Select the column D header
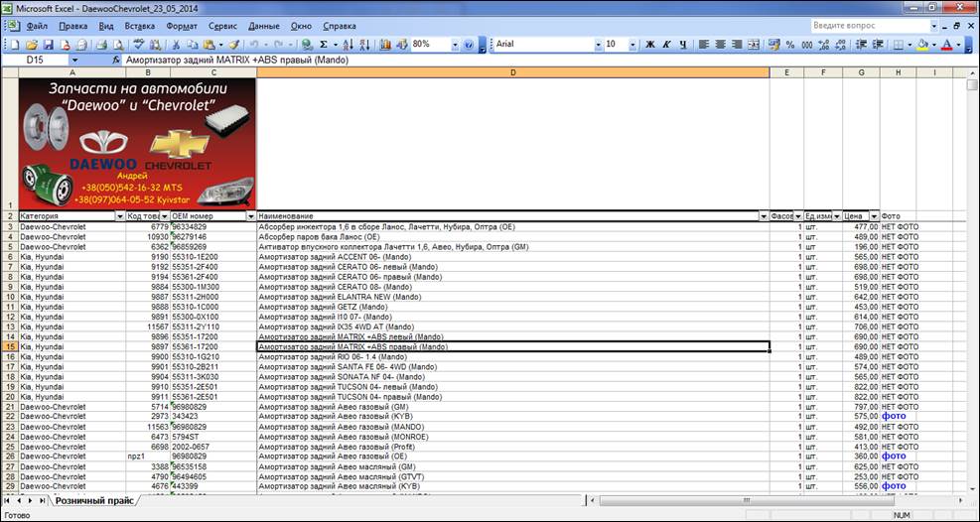Image resolution: width=980 pixels, height=522 pixels. pos(513,73)
